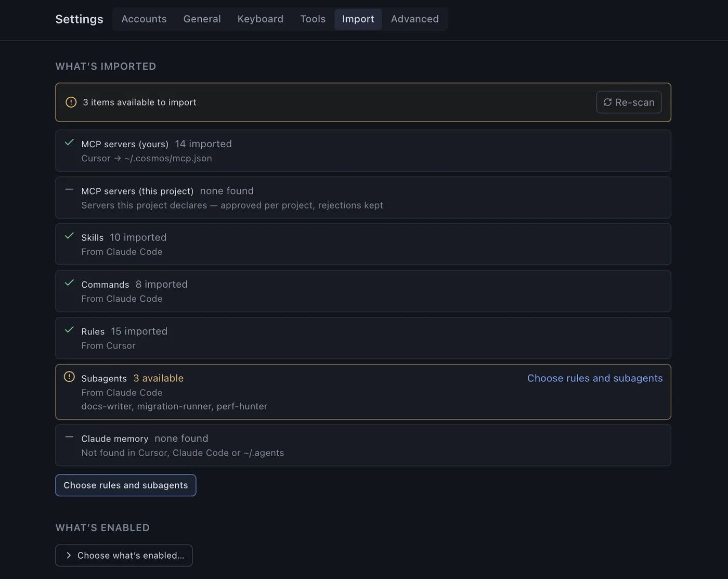Screen dimensions: 728x579
Task: Click the "MCP servers (yours)" label
Action: [x=125, y=145]
